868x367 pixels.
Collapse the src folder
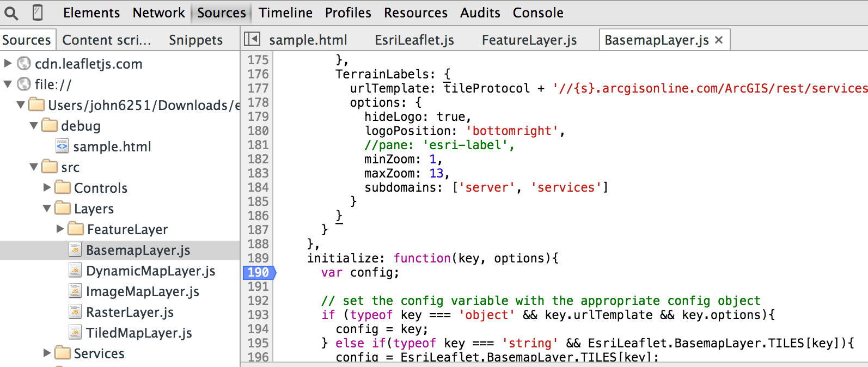(x=34, y=167)
